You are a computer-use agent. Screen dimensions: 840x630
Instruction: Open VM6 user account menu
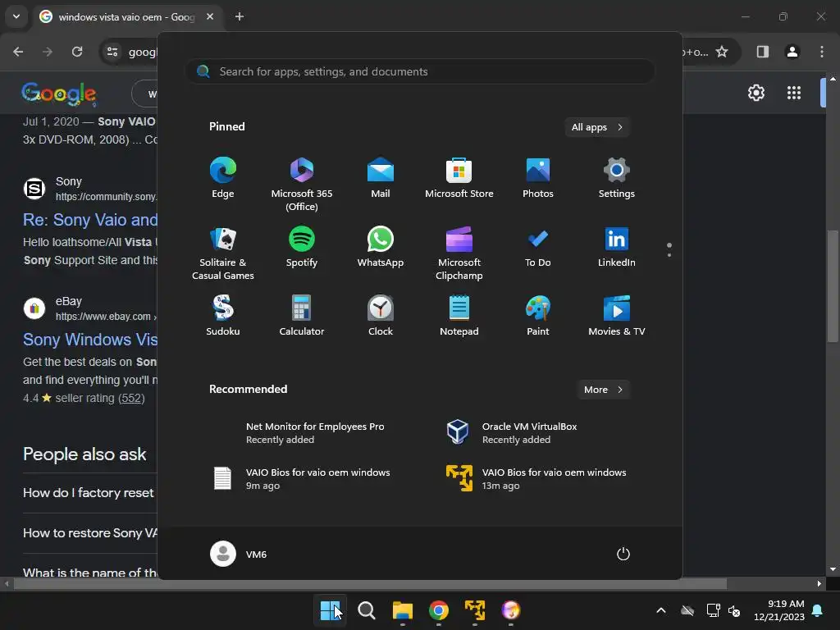pos(239,554)
